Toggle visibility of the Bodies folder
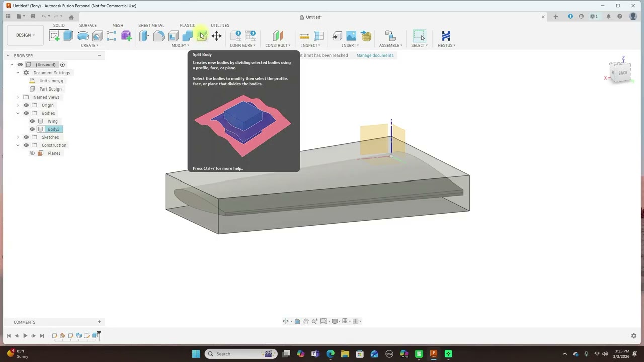This screenshot has width=644, height=362. 26,113
